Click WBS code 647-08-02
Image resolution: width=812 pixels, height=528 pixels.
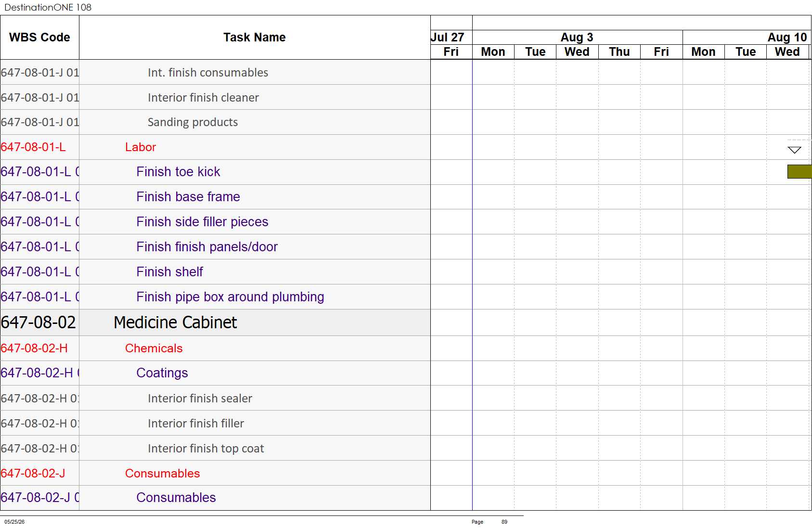[39, 322]
